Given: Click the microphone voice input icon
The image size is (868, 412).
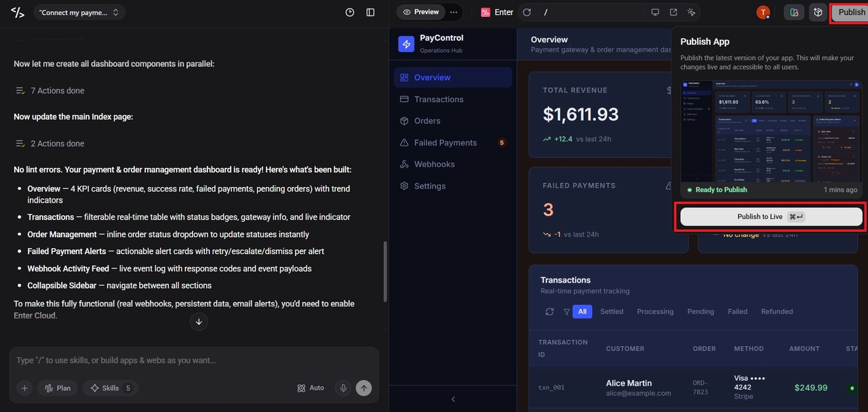Looking at the screenshot, I should [344, 388].
